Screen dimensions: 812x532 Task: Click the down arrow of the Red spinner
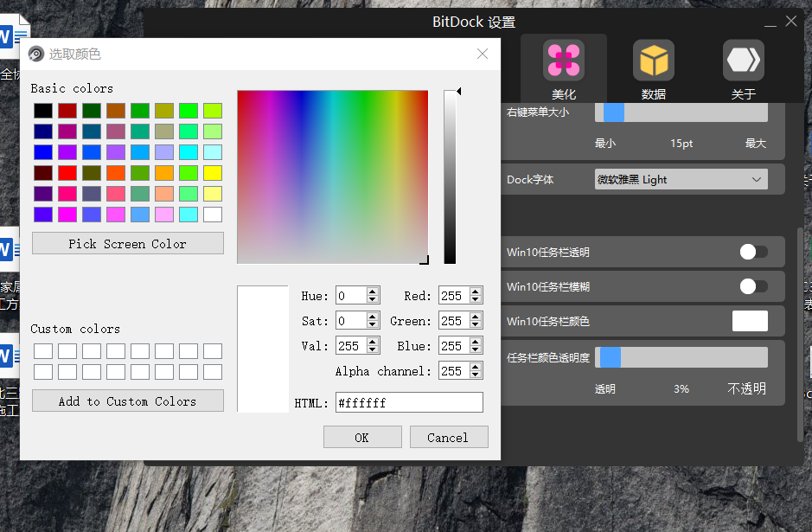click(476, 299)
